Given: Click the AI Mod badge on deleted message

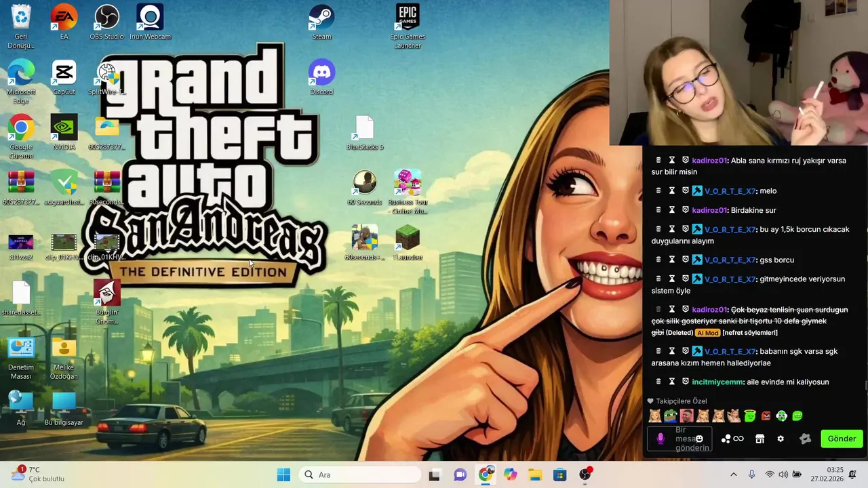Looking at the screenshot, I should coord(707,333).
